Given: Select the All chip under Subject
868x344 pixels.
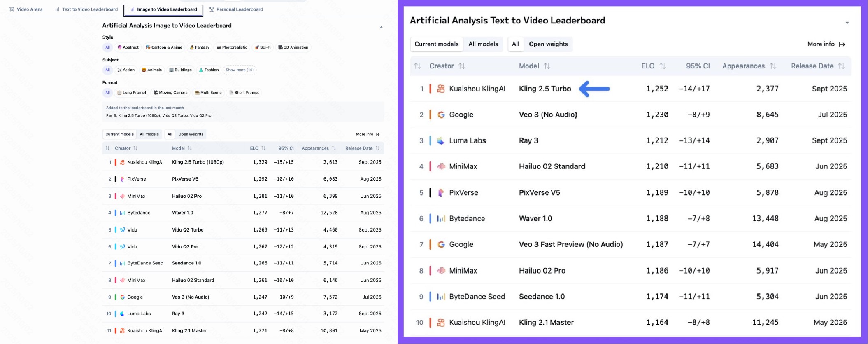Looking at the screenshot, I should pos(107,70).
